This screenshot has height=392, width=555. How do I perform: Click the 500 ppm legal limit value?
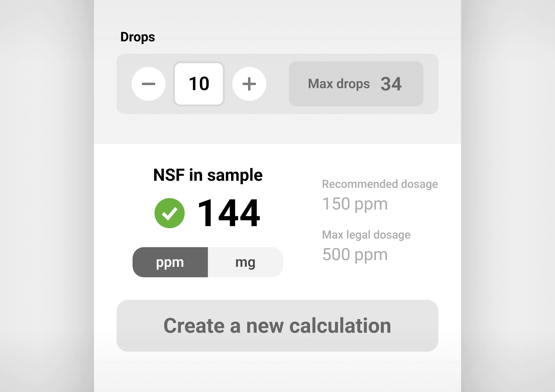355,255
